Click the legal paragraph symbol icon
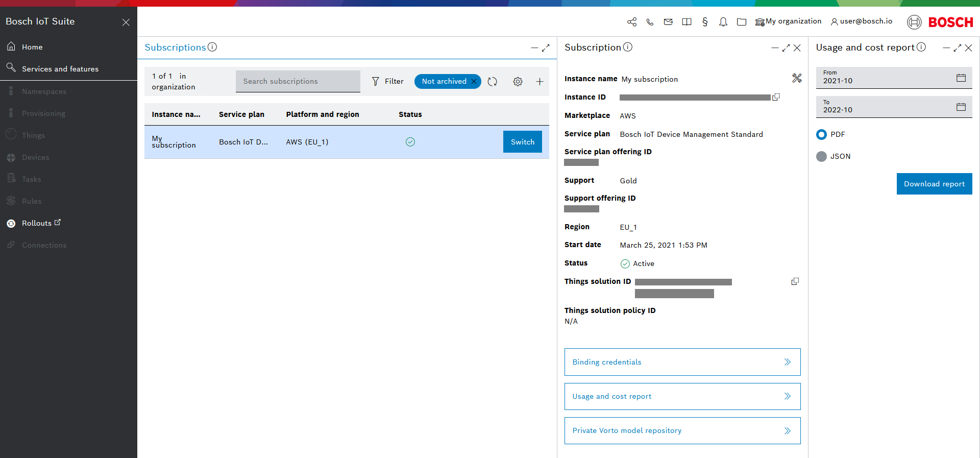980x458 pixels. tap(705, 22)
